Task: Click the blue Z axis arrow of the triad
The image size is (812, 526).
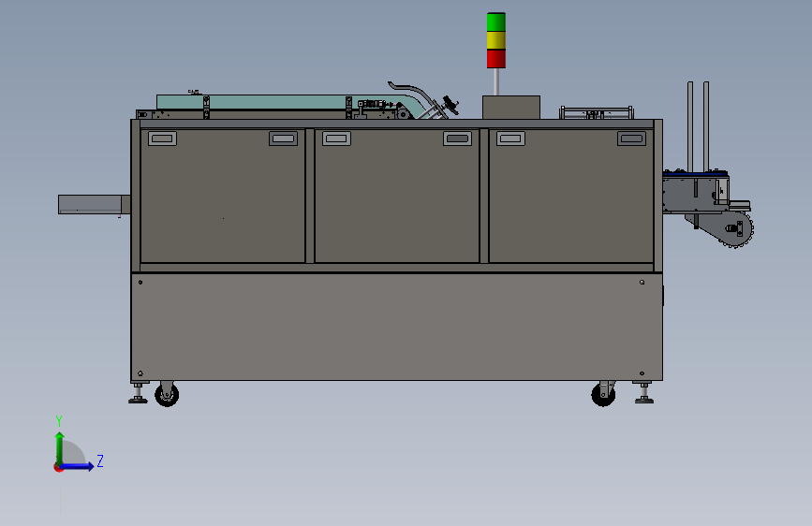Action: pyautogui.click(x=78, y=466)
